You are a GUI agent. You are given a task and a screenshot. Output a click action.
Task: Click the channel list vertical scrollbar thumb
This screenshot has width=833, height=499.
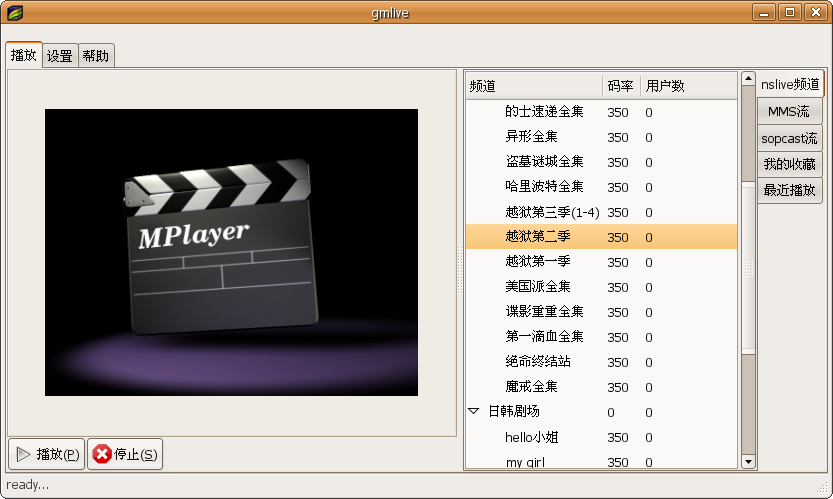(x=748, y=268)
